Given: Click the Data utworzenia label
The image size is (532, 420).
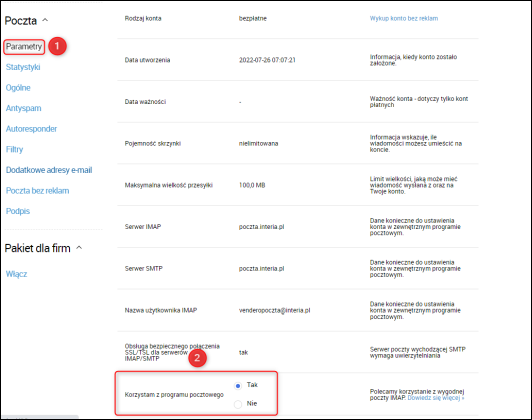Looking at the screenshot, I should coord(147,60).
